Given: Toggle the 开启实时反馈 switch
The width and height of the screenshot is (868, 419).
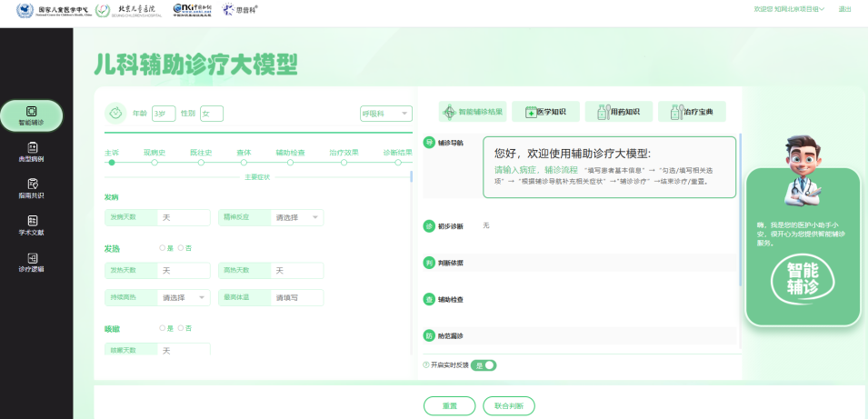Looking at the screenshot, I should [484, 364].
